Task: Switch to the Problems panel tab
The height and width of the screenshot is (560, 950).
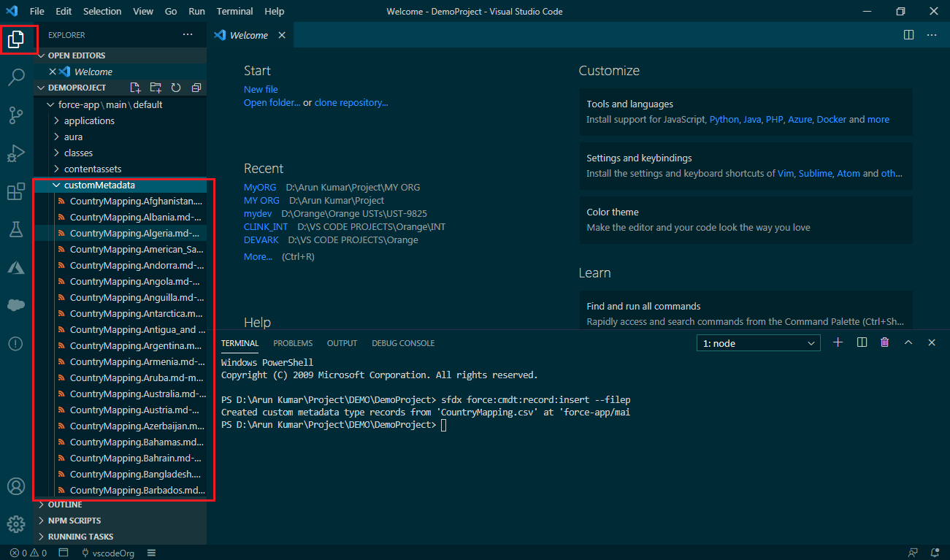Action: 293,343
